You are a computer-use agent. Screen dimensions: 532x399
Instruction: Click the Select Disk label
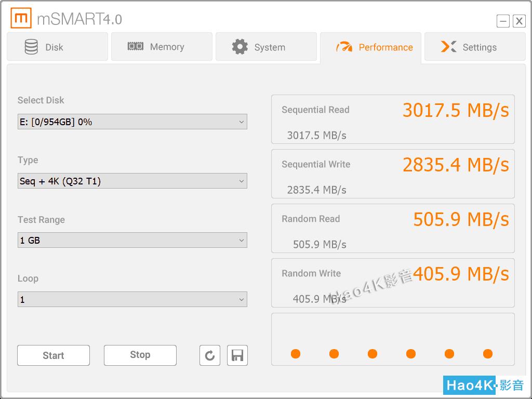(41, 100)
